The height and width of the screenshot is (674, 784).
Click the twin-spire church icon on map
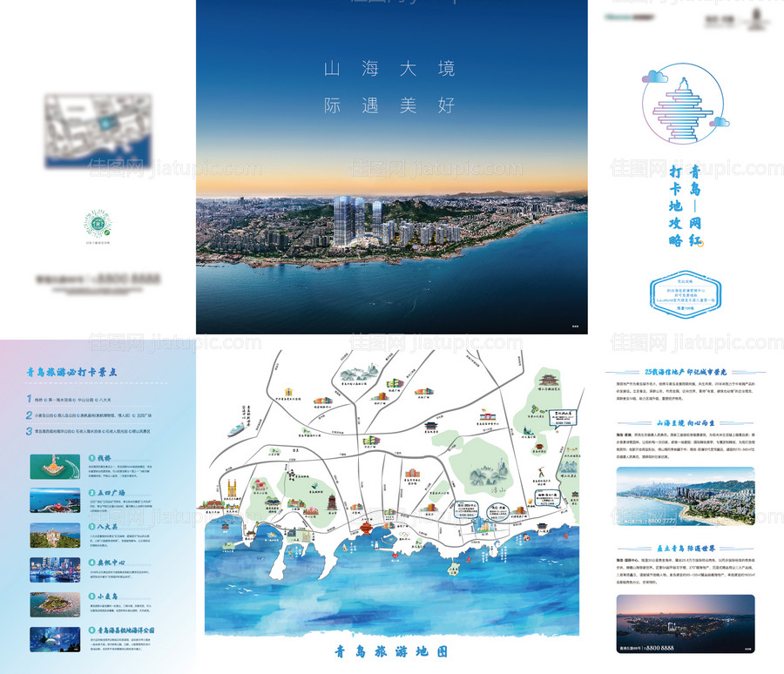(x=230, y=490)
